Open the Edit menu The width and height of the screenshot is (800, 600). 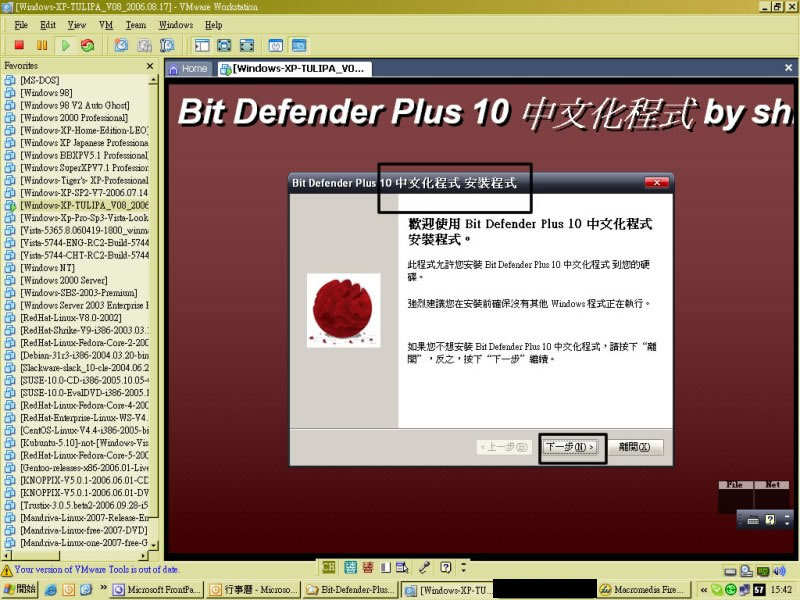click(48, 24)
